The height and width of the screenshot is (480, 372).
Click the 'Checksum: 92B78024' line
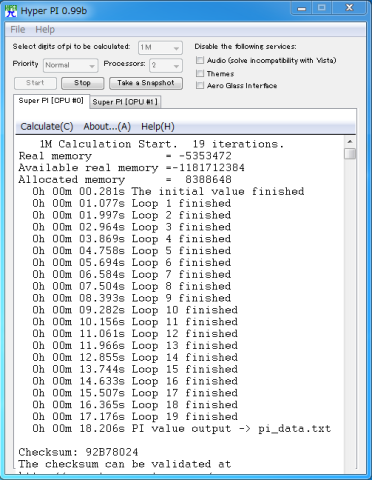pyautogui.click(x=78, y=452)
